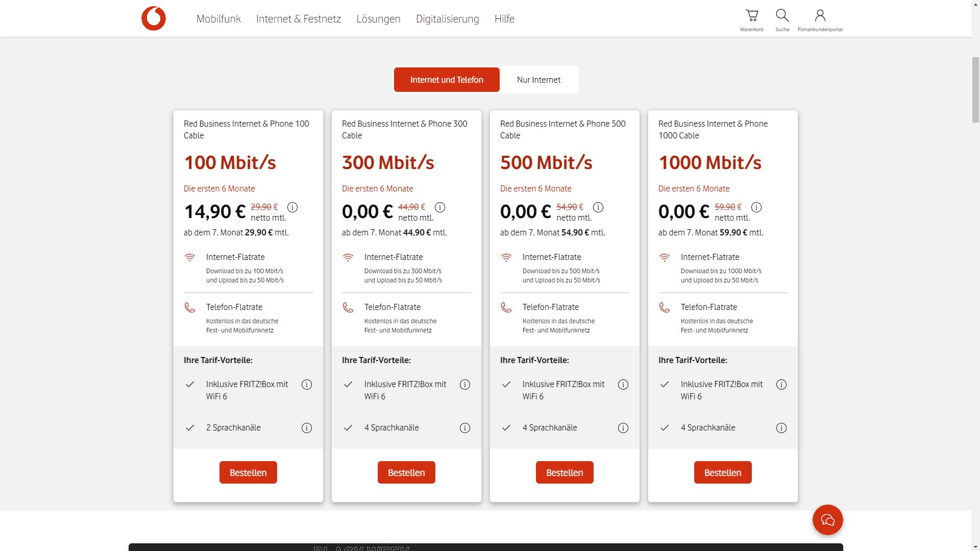Order the 300 Mbit/s tariff with Bestellen

click(406, 472)
